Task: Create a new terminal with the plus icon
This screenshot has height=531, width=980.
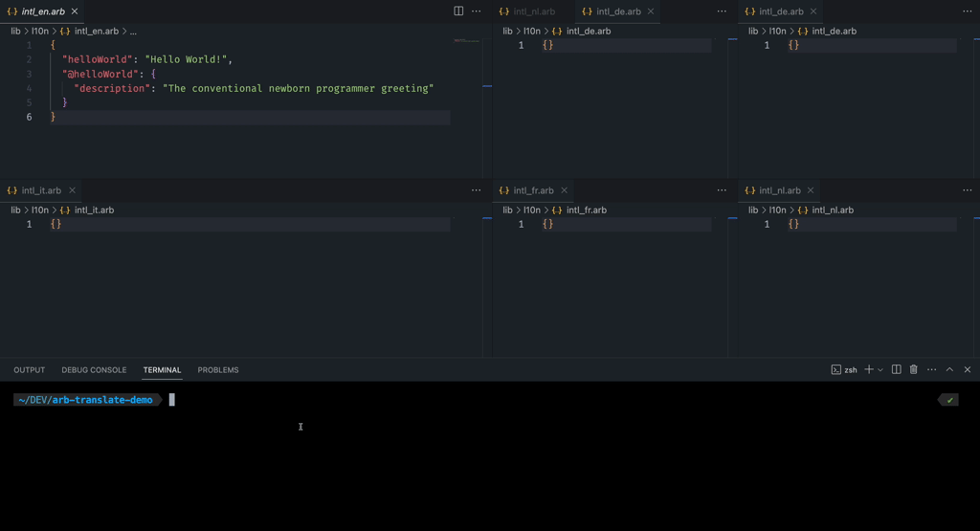Action: [869, 370]
